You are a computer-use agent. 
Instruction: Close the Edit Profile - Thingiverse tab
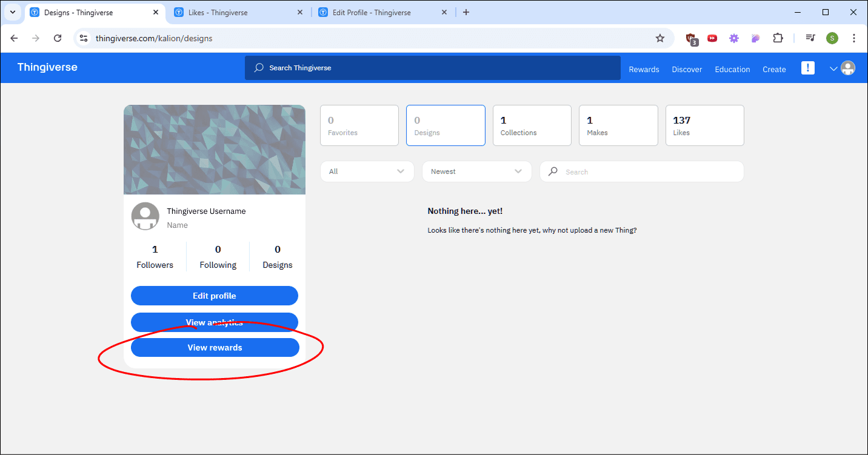pyautogui.click(x=444, y=12)
